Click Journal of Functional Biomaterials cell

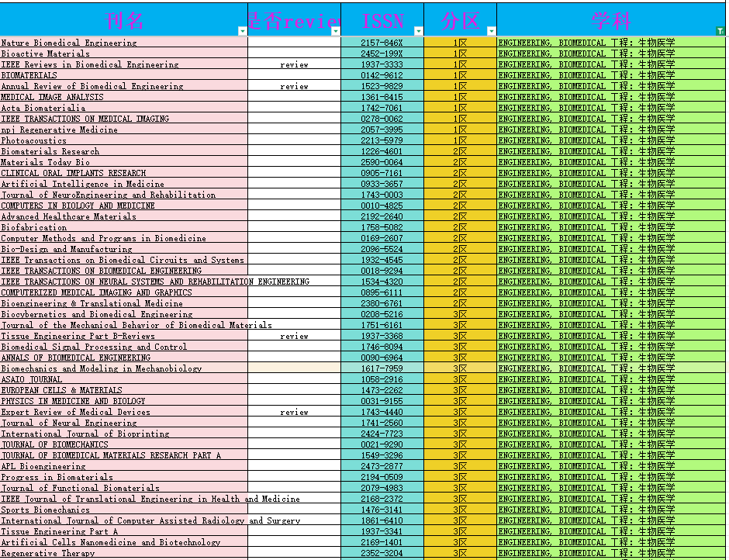point(123,487)
